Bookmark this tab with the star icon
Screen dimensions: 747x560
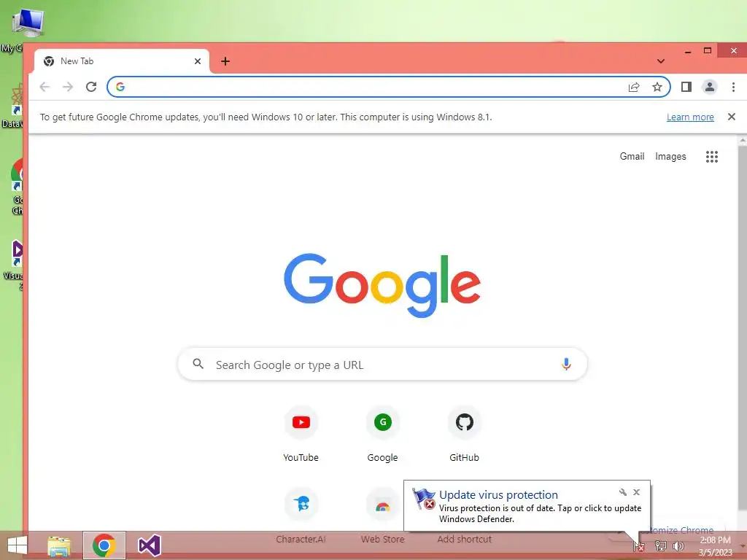(657, 87)
